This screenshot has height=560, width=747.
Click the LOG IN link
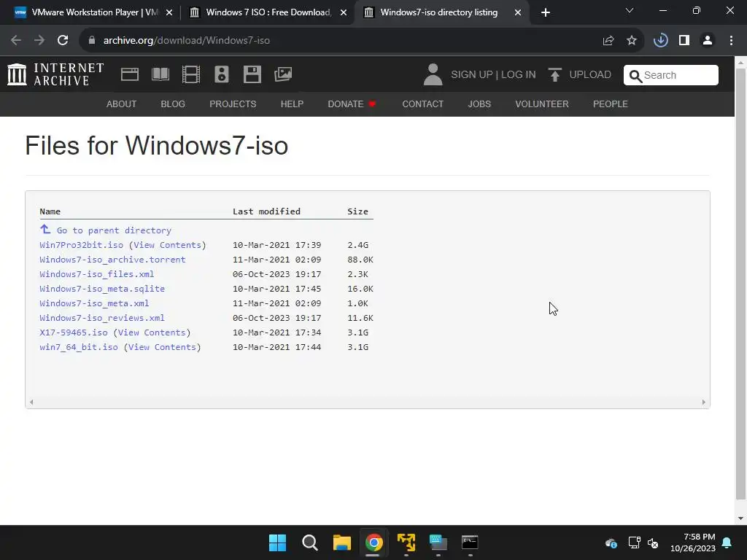click(x=519, y=75)
